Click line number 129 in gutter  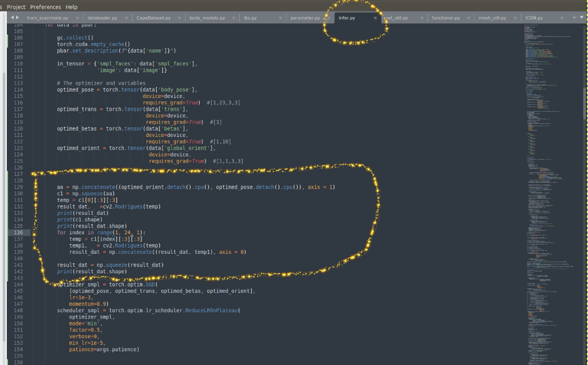(18, 187)
